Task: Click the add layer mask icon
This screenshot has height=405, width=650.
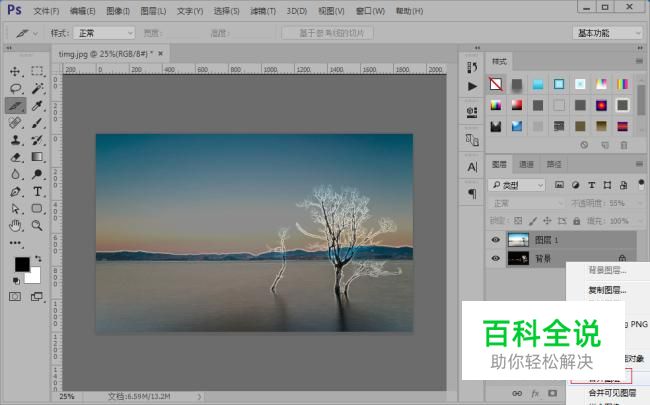Action: point(553,393)
